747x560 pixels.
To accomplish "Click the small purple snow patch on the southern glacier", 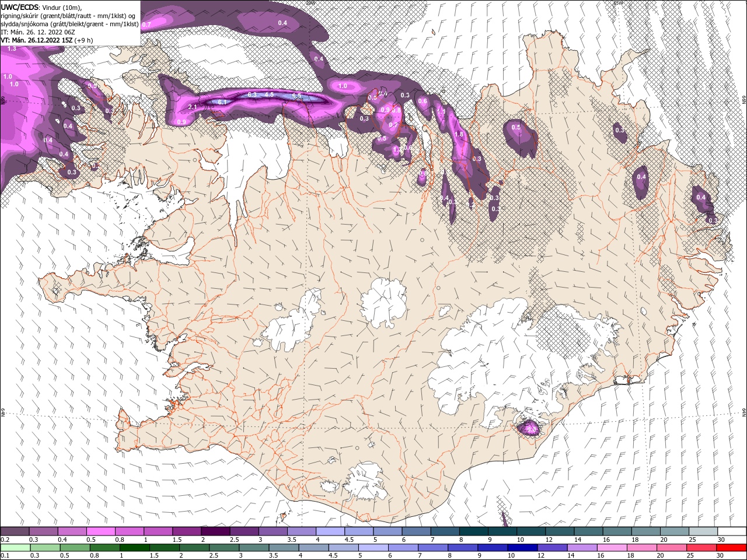I will [x=530, y=428].
